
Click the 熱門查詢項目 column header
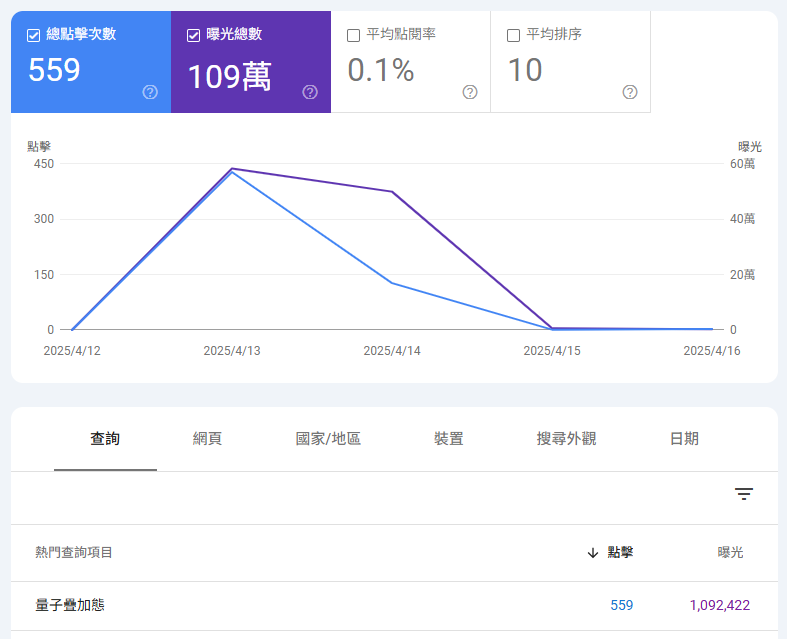pyautogui.click(x=74, y=553)
